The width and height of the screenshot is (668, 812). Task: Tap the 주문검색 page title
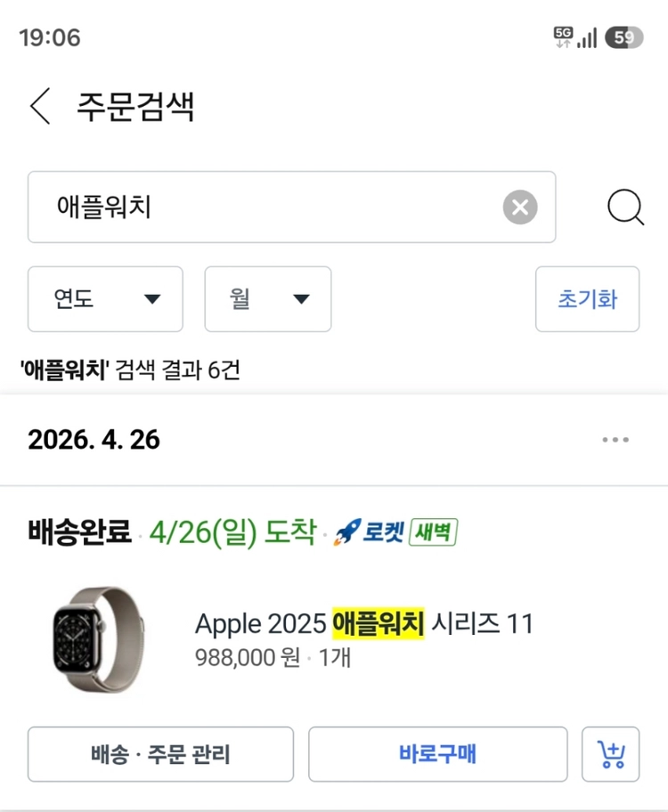(135, 106)
